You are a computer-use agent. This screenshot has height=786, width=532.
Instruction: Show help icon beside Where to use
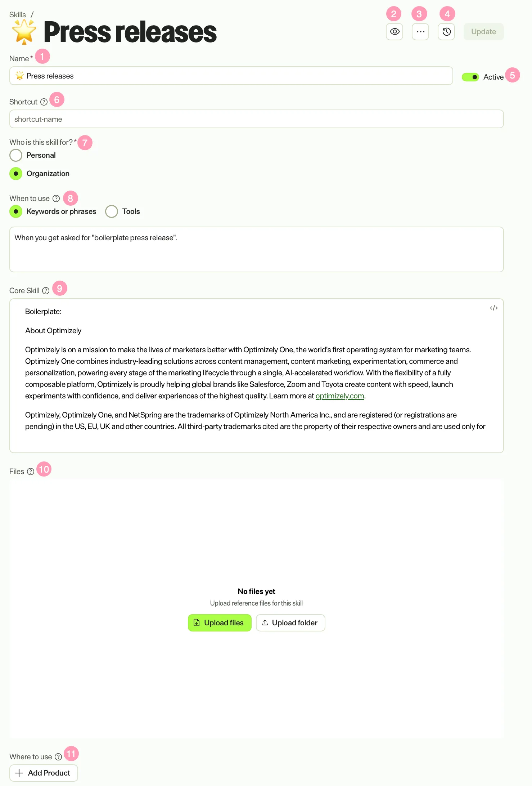pyautogui.click(x=58, y=757)
